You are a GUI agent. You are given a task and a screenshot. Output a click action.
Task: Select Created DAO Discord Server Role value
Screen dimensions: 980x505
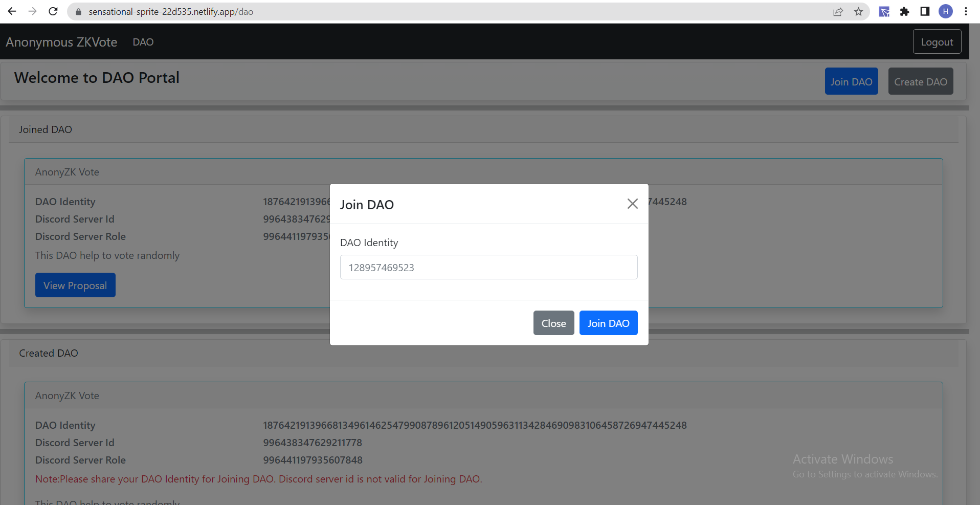point(313,460)
